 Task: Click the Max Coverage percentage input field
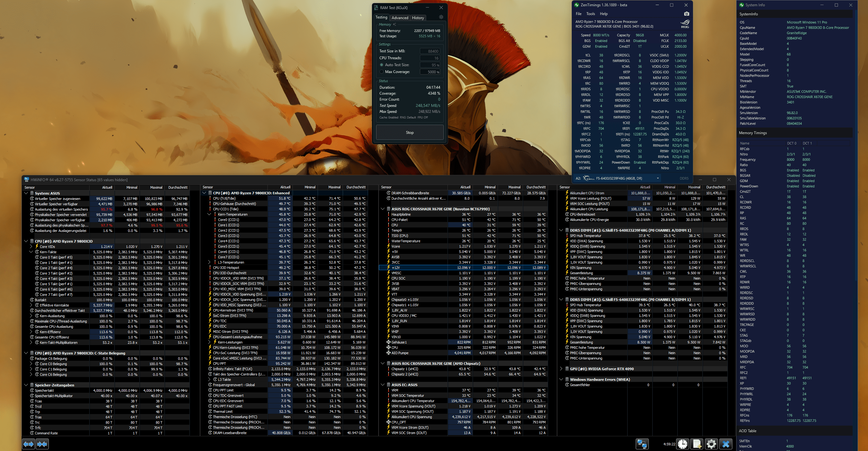(x=430, y=72)
